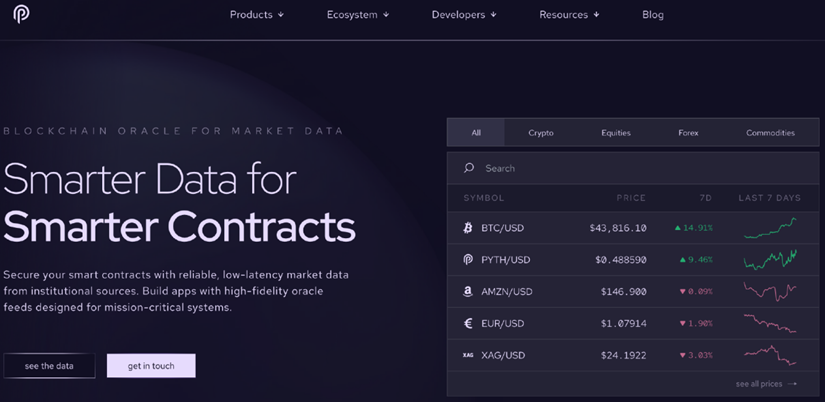Click the Pyth logo in the header
This screenshot has width=825, height=402.
pyautogui.click(x=21, y=14)
